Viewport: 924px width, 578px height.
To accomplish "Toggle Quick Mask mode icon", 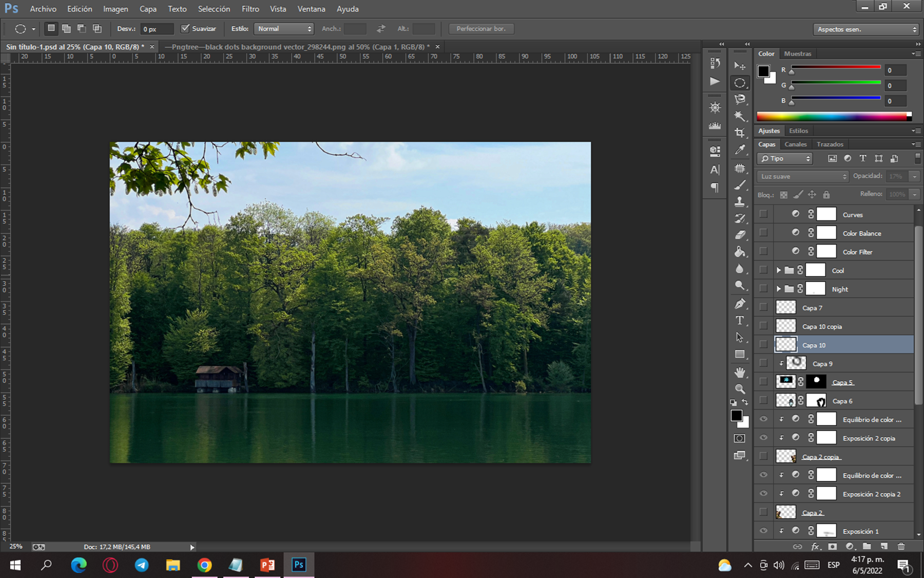I will 739,438.
